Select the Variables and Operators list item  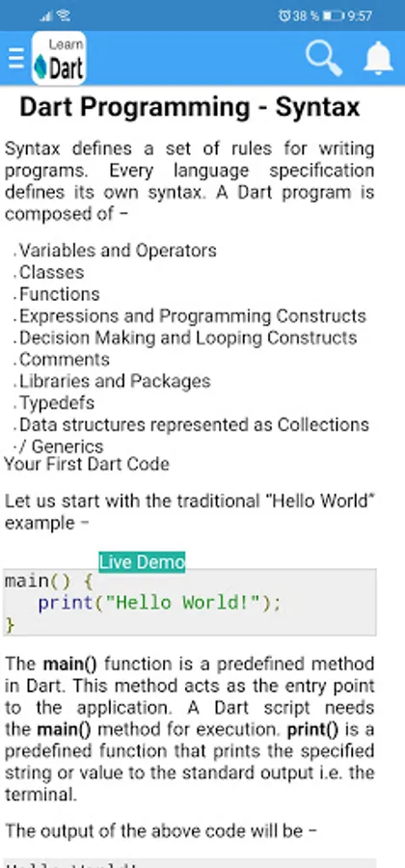(118, 250)
